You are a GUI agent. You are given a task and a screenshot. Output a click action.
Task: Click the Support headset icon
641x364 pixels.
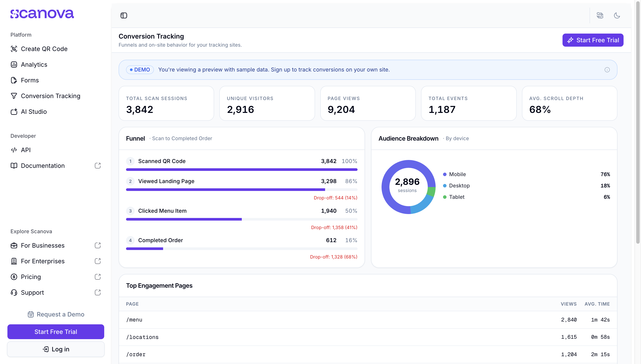tap(14, 293)
